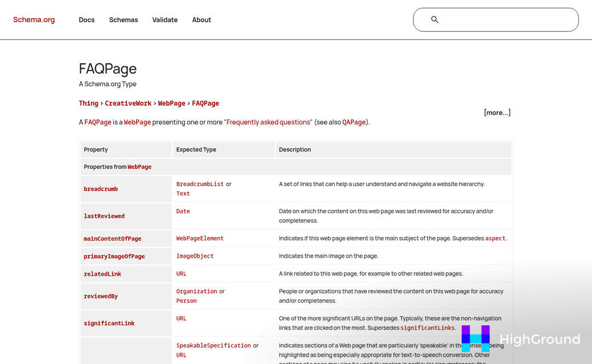Open the Validate page
592x364 pixels.
(x=165, y=19)
